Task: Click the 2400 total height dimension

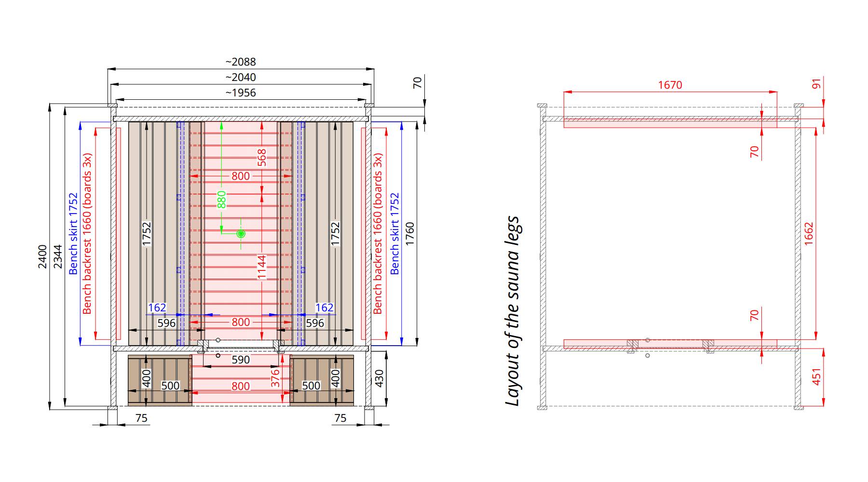Action: pos(42,257)
